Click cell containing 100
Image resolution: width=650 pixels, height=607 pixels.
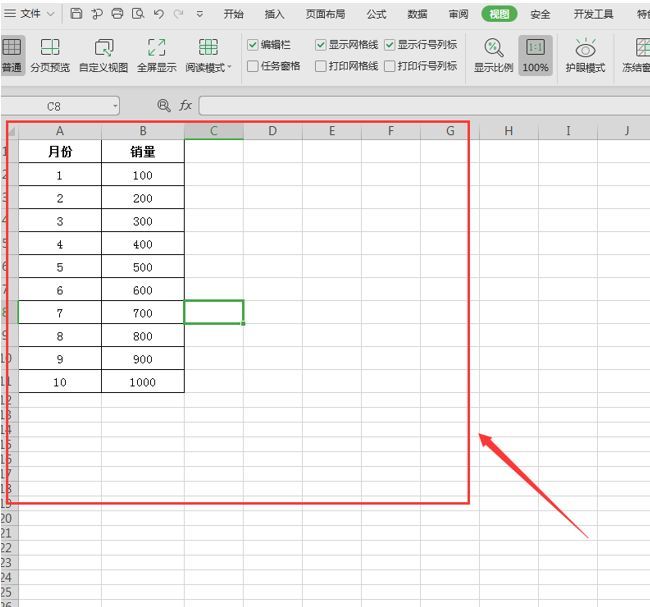143,175
